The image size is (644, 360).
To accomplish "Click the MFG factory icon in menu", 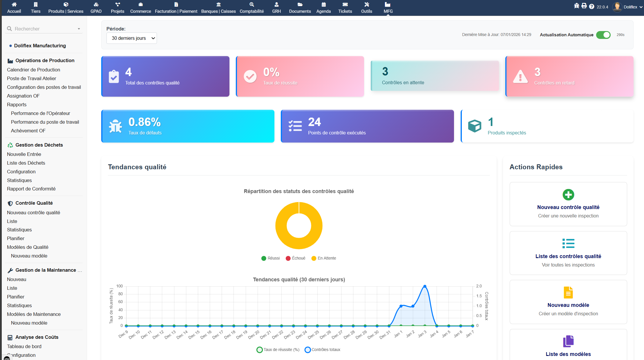I will [x=388, y=5].
